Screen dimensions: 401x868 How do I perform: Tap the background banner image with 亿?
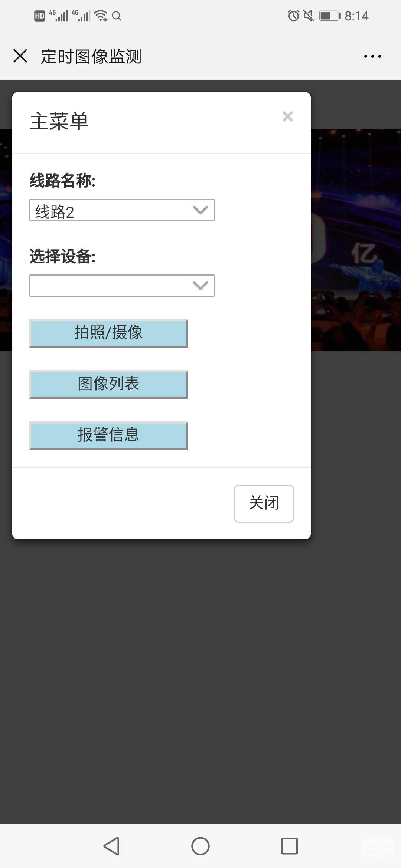[x=356, y=240]
